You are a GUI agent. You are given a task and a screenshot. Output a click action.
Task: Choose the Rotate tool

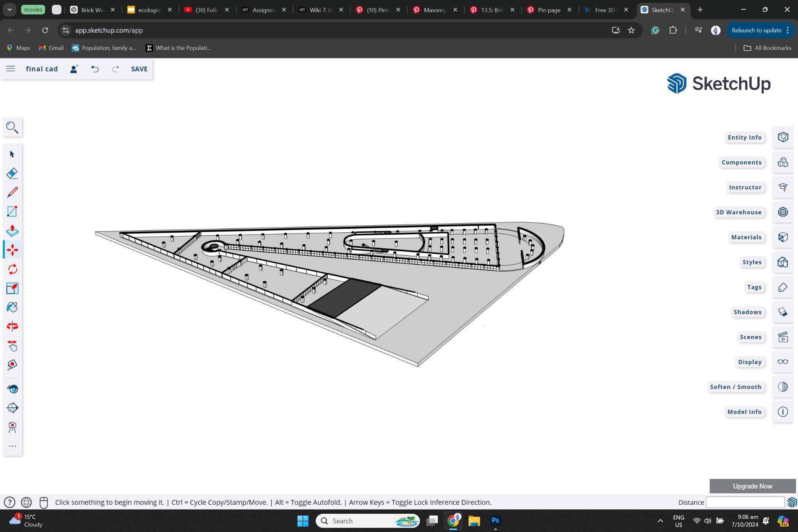(x=12, y=269)
